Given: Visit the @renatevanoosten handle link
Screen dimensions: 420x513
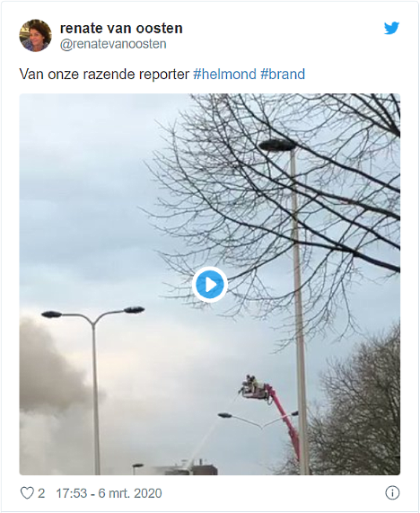Looking at the screenshot, I should click(x=113, y=44).
